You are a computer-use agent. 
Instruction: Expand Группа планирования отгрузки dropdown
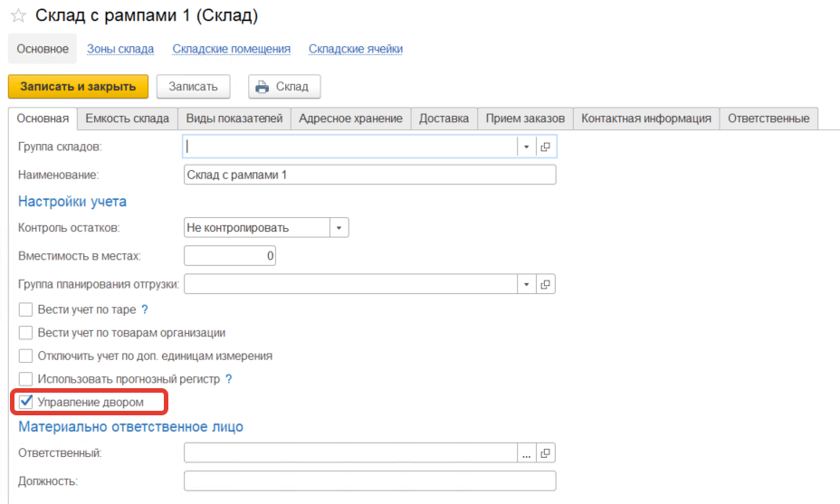[x=527, y=284]
